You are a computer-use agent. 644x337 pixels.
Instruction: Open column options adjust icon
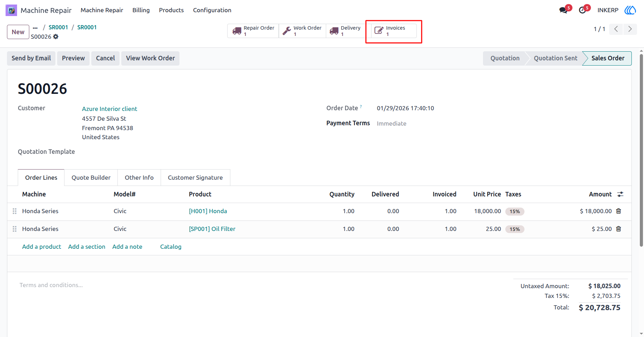click(x=620, y=194)
